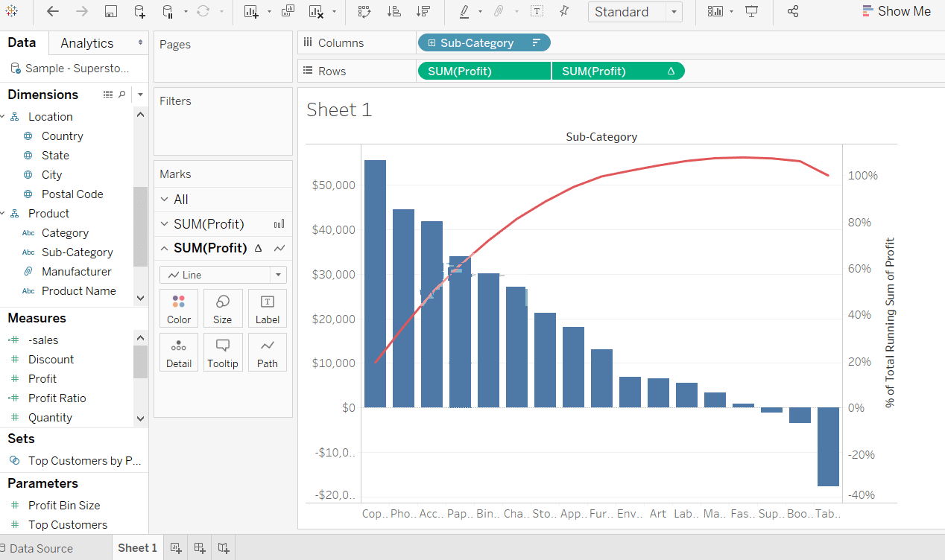Undo with the back arrow icon

pyautogui.click(x=52, y=11)
